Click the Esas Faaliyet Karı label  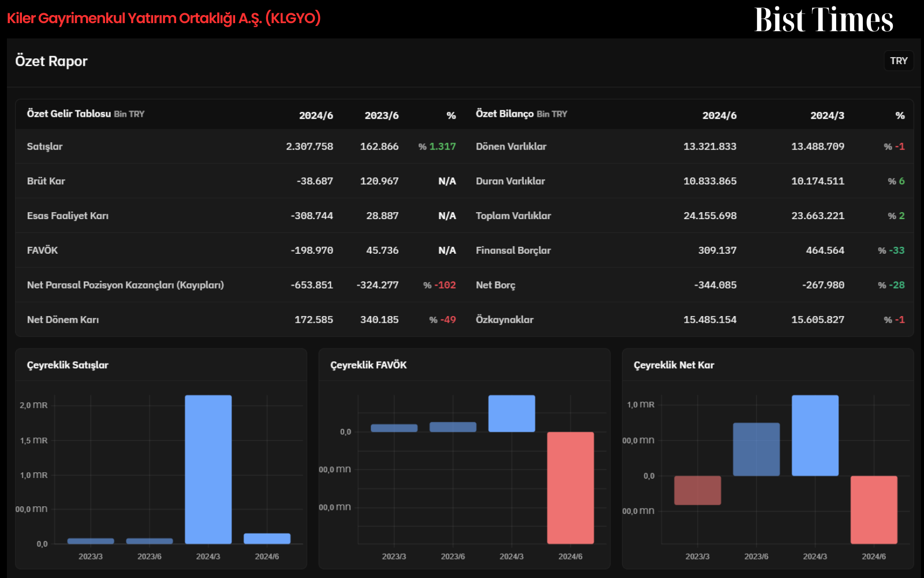click(68, 216)
